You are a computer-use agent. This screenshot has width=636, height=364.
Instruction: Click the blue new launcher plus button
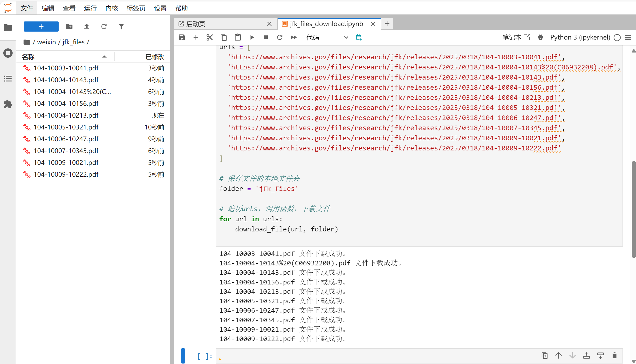coord(41,27)
